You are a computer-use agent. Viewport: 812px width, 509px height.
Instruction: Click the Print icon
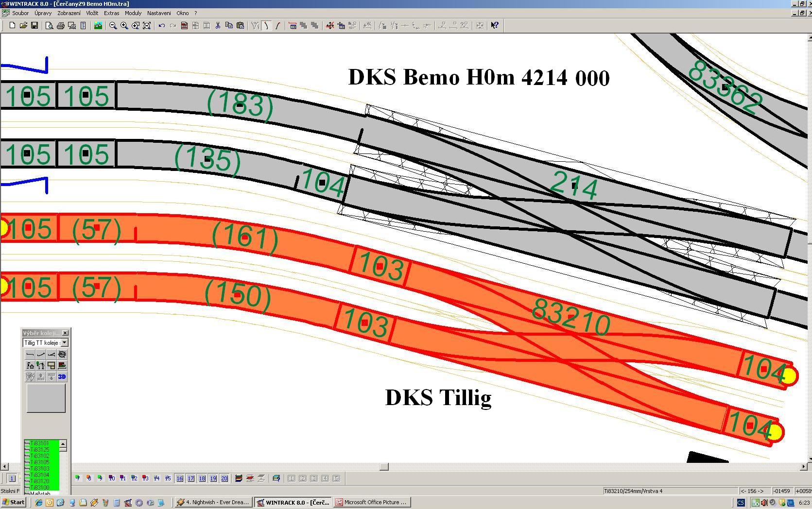click(x=61, y=26)
